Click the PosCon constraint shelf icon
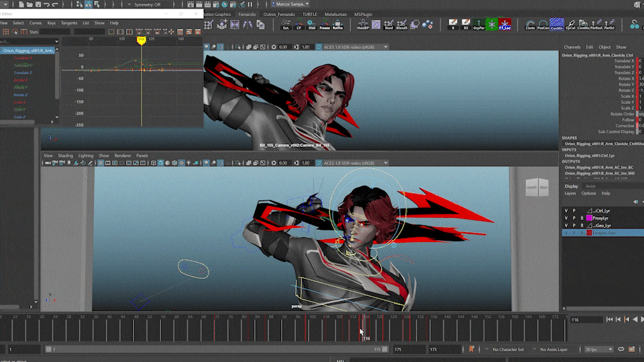Screen dimensions: 644x362 543,25
